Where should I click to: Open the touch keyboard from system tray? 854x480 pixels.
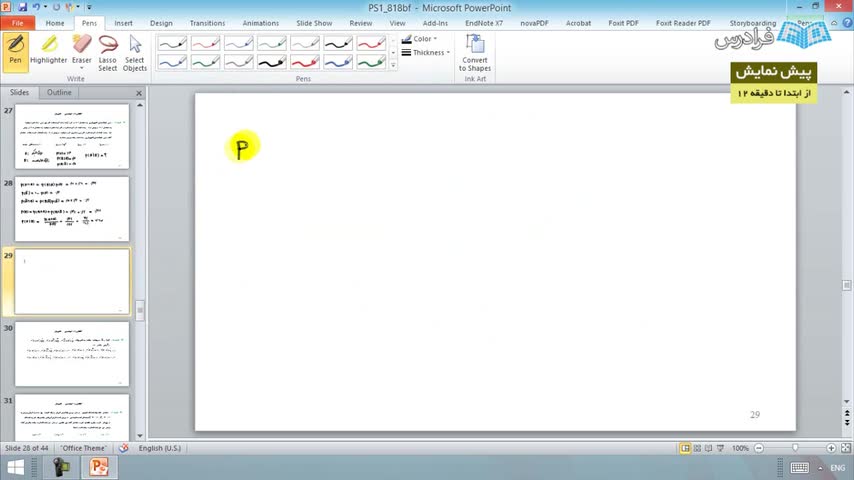800,467
